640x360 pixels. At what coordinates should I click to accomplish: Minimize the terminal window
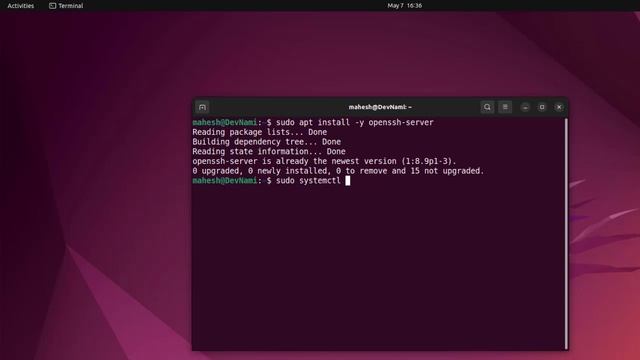[x=525, y=107]
